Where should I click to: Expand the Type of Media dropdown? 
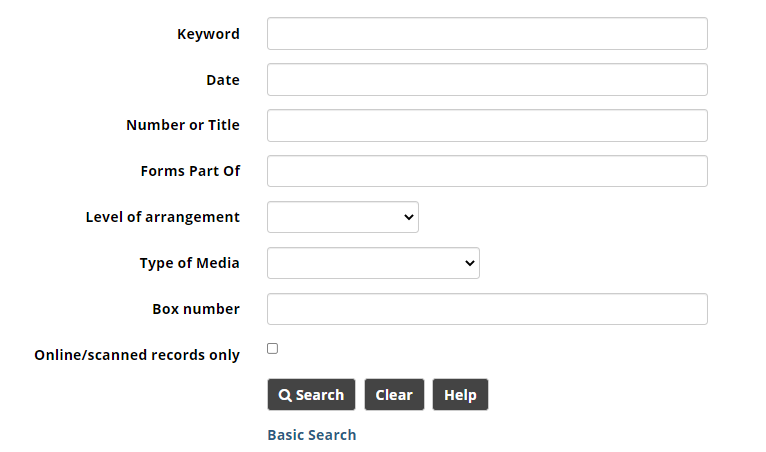[x=373, y=263]
